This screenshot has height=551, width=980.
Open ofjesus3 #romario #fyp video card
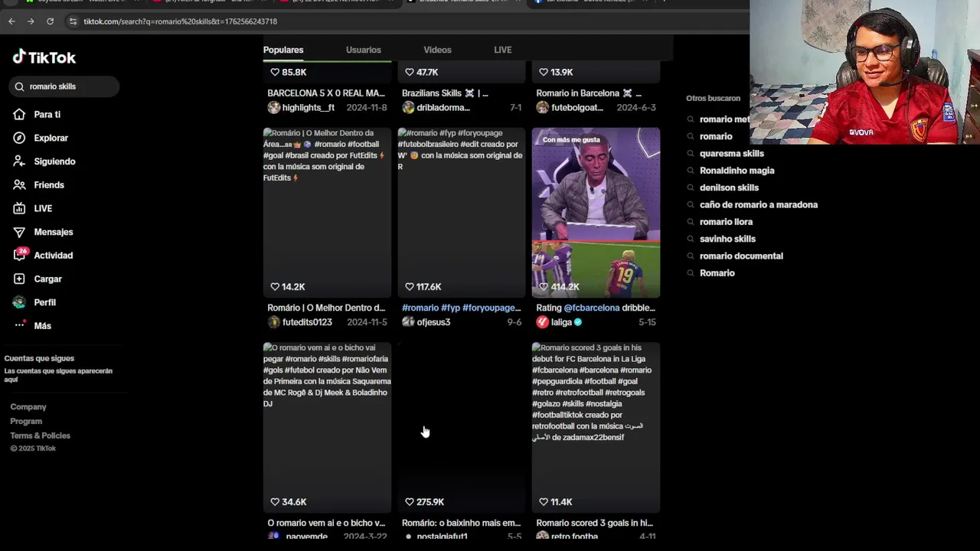pyautogui.click(x=462, y=213)
